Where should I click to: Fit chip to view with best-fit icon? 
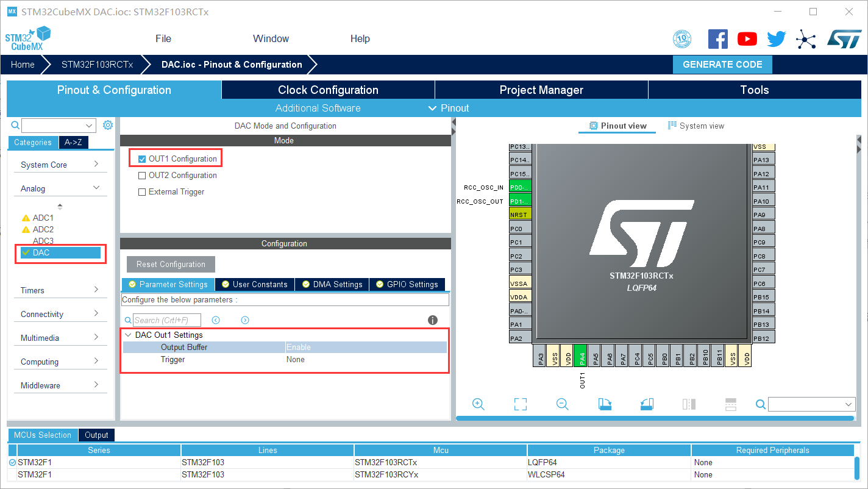pyautogui.click(x=520, y=404)
